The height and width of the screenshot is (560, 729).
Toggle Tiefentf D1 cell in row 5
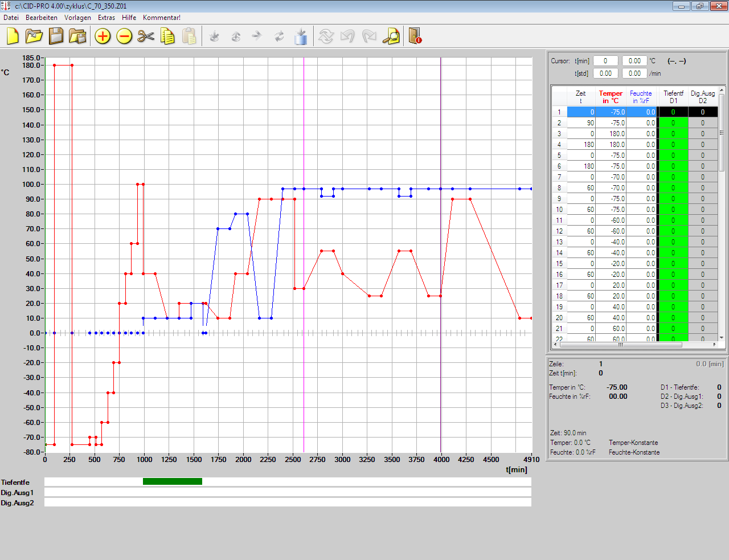(673, 156)
